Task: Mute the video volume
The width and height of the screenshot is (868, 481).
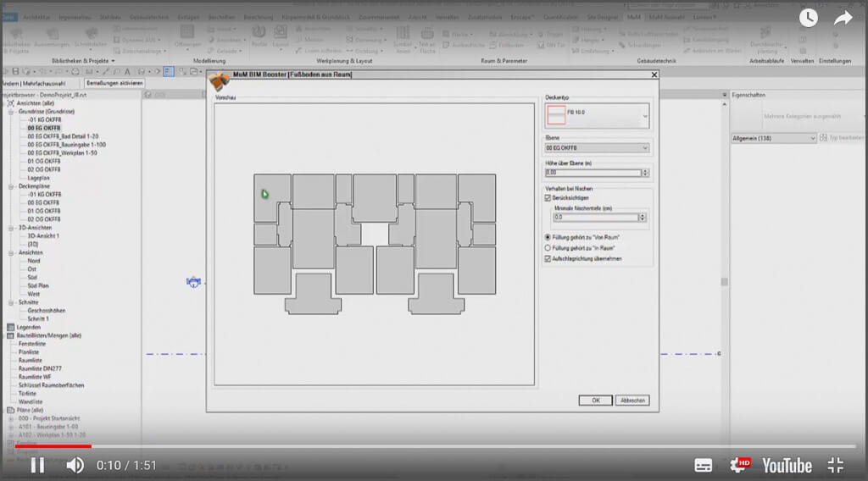Action: click(x=75, y=465)
